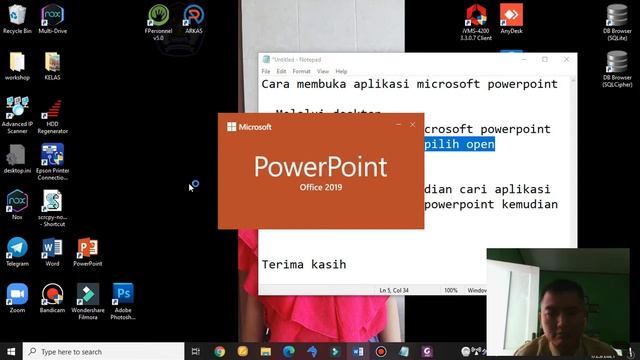Click the 'Ln 5, Col 34' status bar entry

(x=394, y=290)
